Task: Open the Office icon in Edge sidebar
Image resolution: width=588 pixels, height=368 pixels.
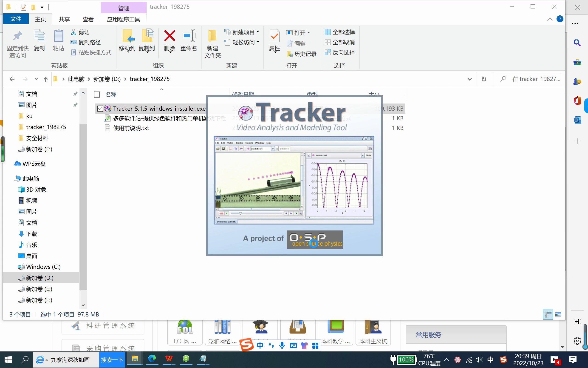Action: click(x=577, y=101)
